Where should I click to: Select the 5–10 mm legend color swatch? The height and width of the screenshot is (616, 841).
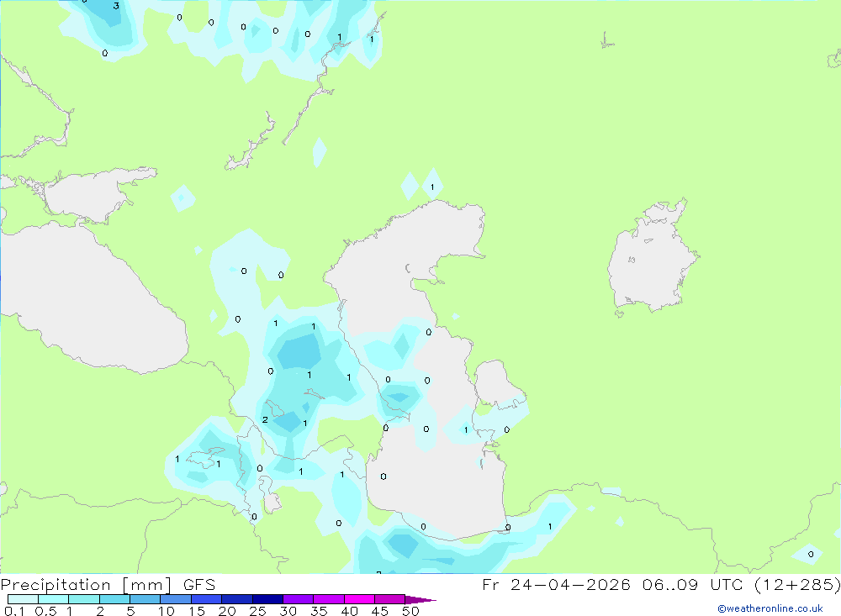(x=145, y=599)
